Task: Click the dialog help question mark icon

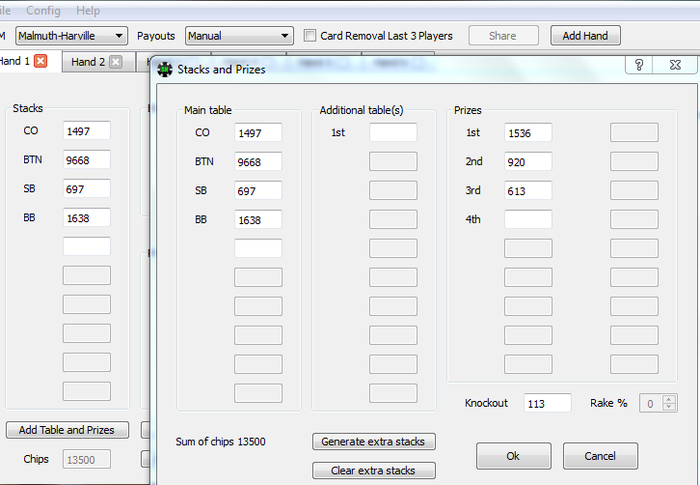Action: pos(638,64)
